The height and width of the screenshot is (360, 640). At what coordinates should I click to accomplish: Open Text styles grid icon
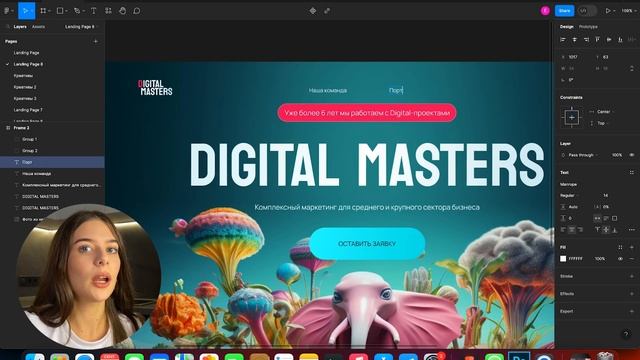pyautogui.click(x=632, y=173)
